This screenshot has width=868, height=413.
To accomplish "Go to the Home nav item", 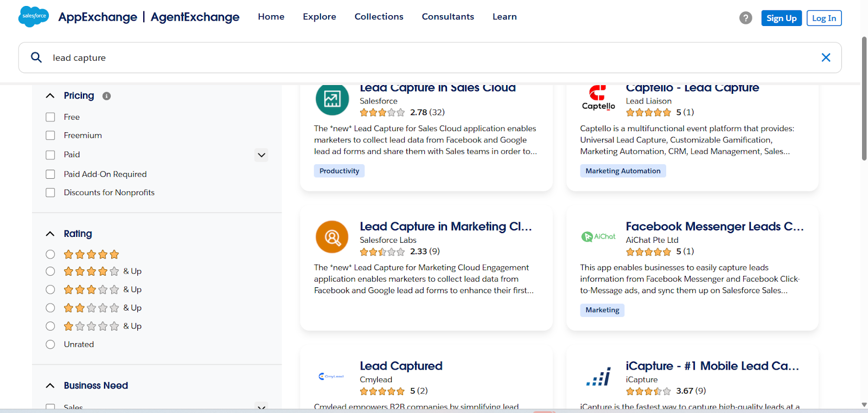I will [271, 17].
